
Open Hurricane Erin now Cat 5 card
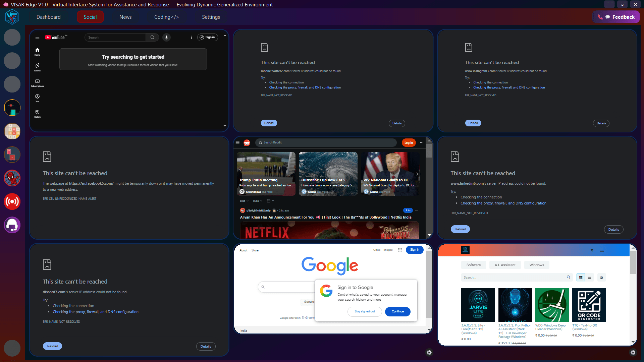328,174
